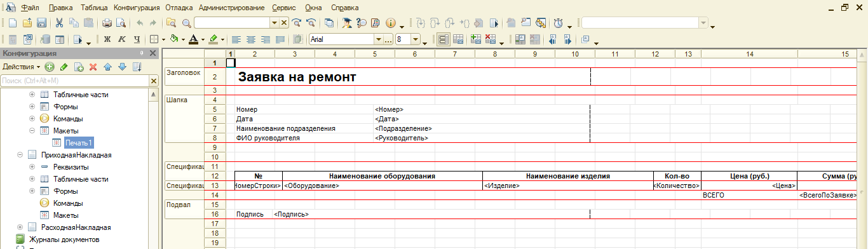Clear the configuration search with X button
The width and height of the screenshot is (868, 249).
(x=153, y=81)
